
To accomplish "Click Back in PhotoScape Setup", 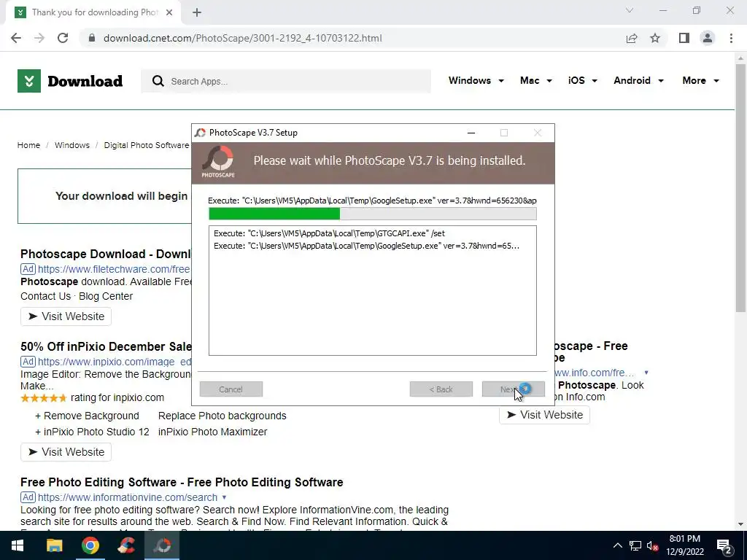I will (441, 389).
